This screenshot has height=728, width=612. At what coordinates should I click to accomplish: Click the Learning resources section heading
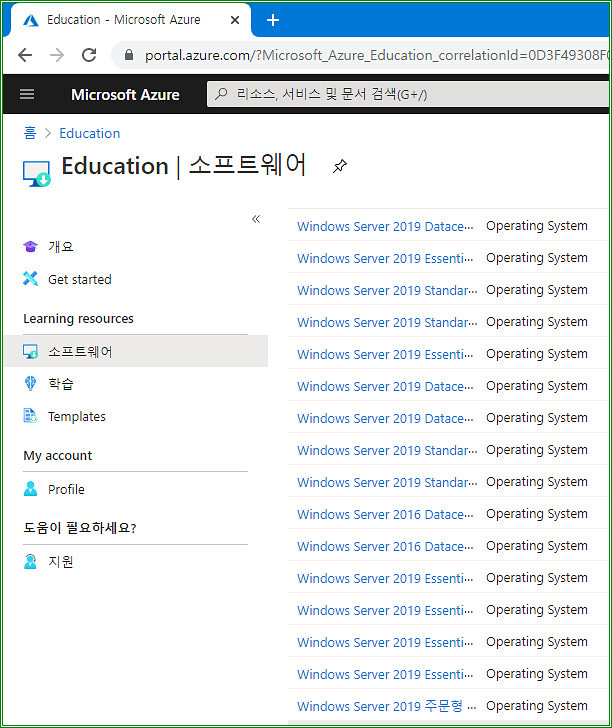coord(78,318)
